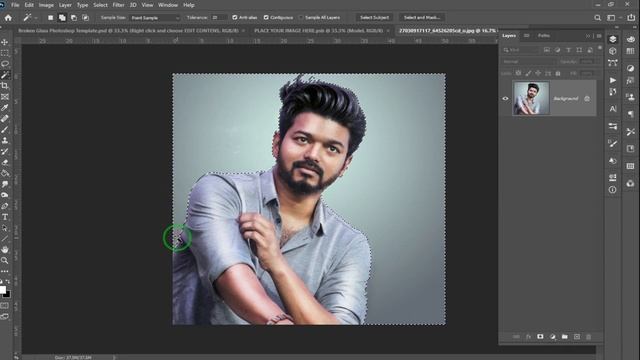The height and width of the screenshot is (360, 640).
Task: Open the Sample Size dropdown
Action: [x=155, y=18]
